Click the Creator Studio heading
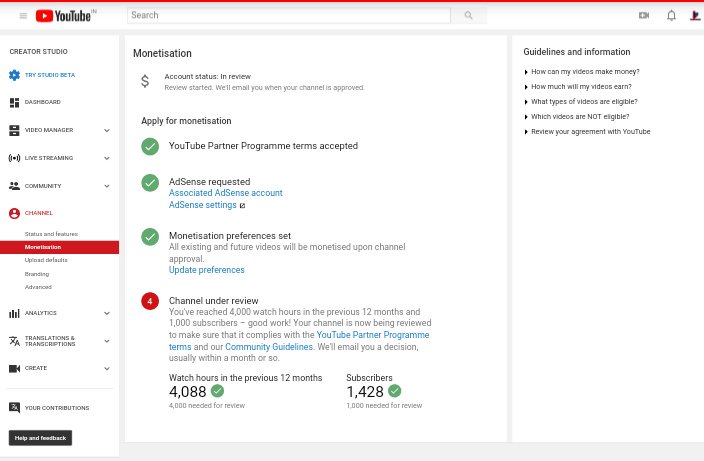 [x=39, y=52]
